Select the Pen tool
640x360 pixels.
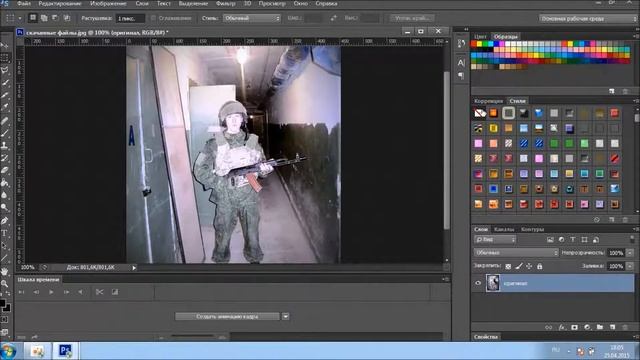coord(5,221)
